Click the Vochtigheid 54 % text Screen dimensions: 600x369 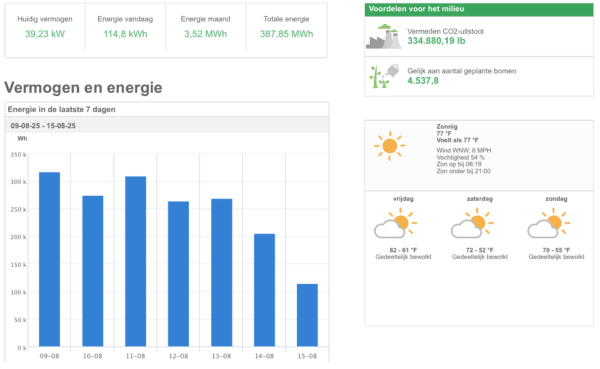click(x=460, y=157)
